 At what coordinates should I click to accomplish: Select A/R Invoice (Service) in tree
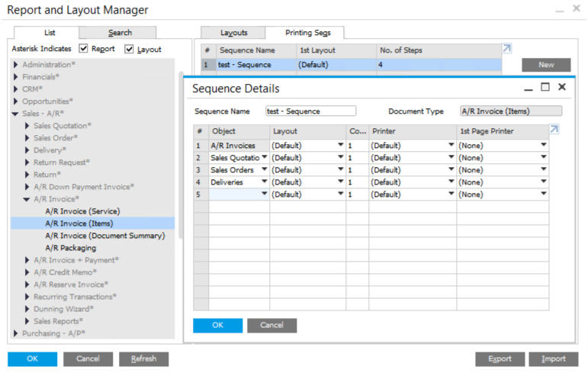82,211
